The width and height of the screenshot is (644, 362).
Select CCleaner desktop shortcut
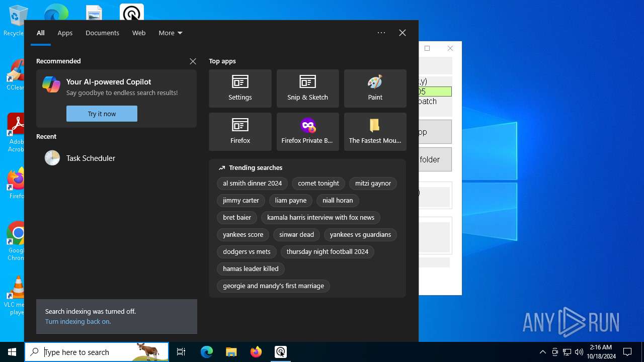pyautogui.click(x=15, y=75)
